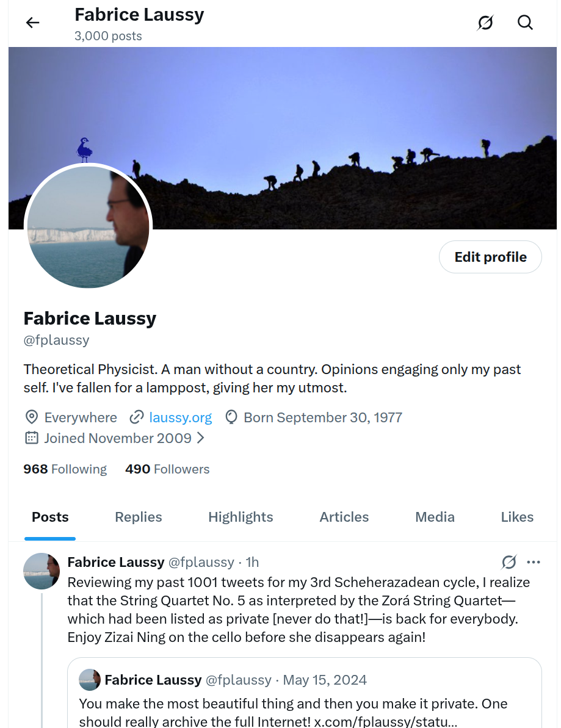Select the Articles tab
Viewport: 561px width, 728px height.
(x=344, y=517)
